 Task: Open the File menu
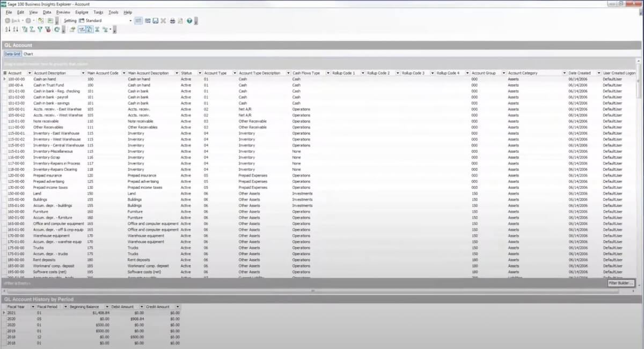(9, 12)
